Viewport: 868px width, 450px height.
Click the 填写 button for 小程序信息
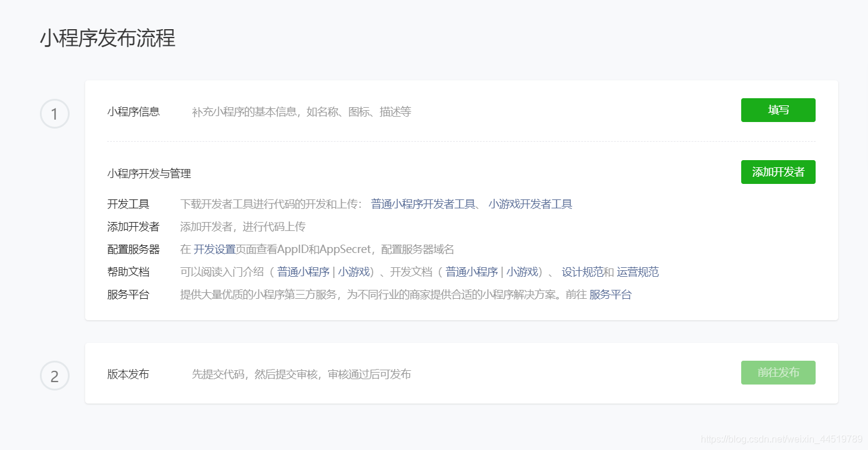778,110
